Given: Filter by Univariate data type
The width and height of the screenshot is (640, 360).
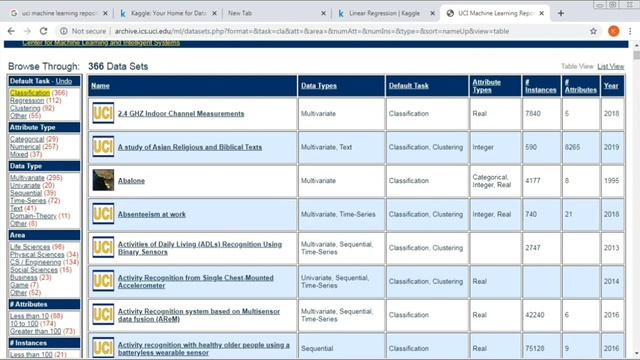Looking at the screenshot, I should tap(25, 185).
